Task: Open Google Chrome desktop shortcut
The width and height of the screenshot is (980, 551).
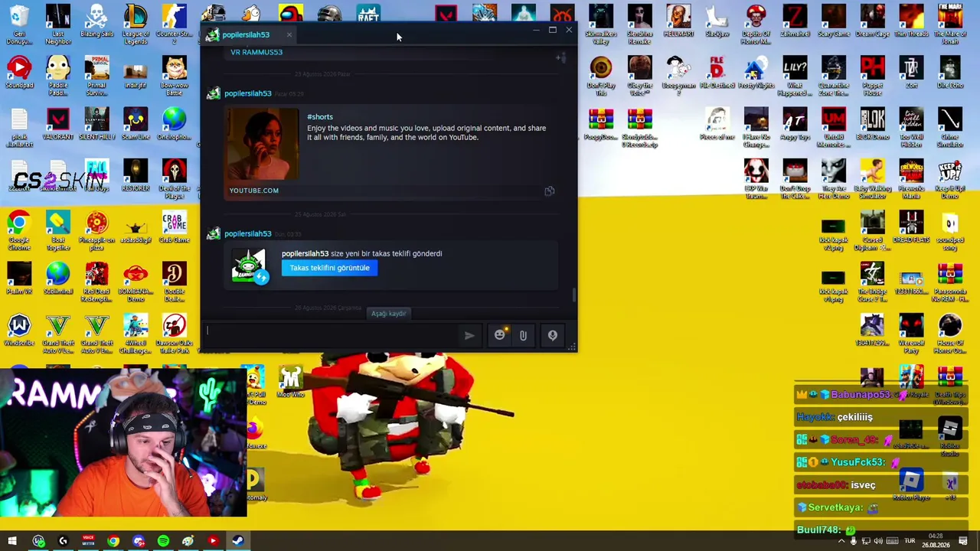Action: pyautogui.click(x=19, y=231)
